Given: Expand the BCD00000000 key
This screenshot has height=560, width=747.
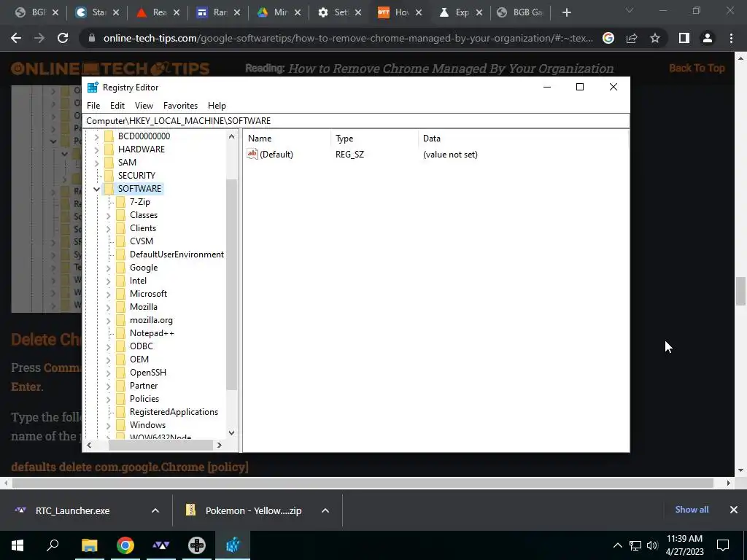Looking at the screenshot, I should (x=97, y=136).
